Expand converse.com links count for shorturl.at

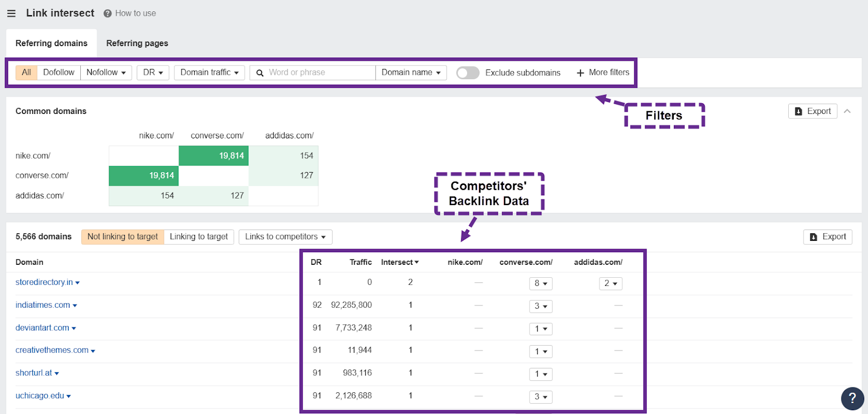(x=541, y=374)
